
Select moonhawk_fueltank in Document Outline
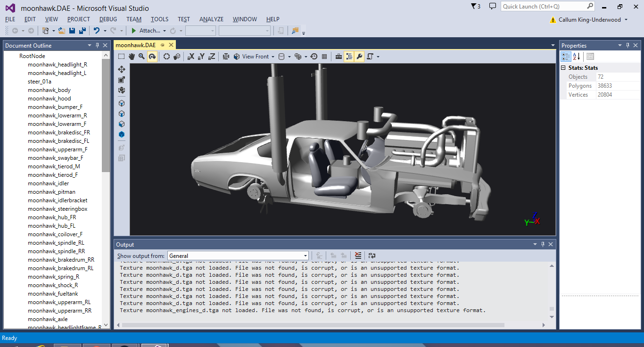[x=53, y=294]
